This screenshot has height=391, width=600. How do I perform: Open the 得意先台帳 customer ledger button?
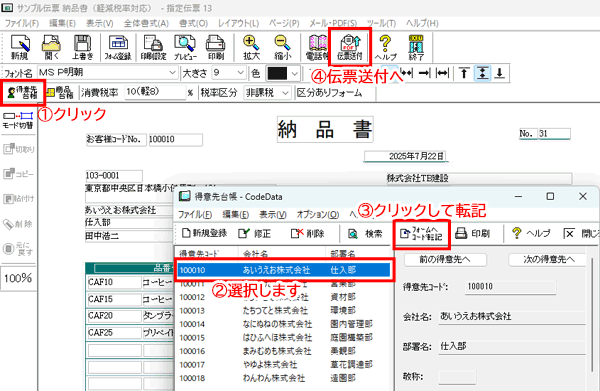click(x=23, y=93)
